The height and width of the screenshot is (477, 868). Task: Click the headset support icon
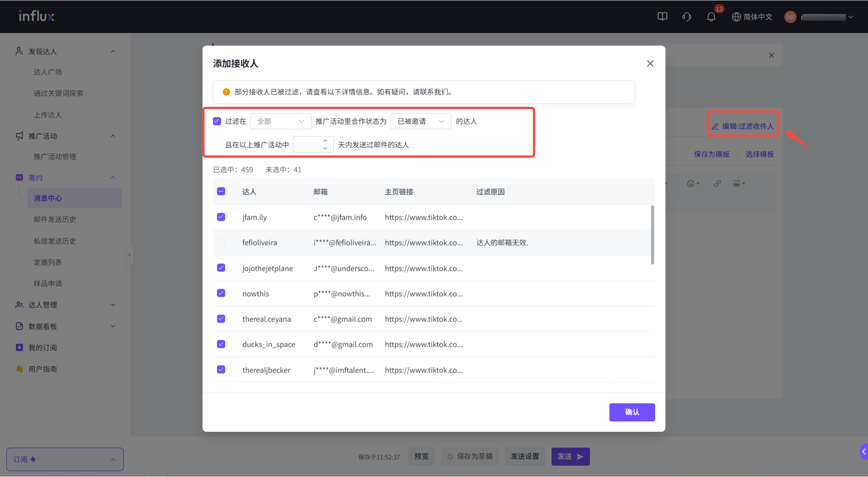(687, 17)
